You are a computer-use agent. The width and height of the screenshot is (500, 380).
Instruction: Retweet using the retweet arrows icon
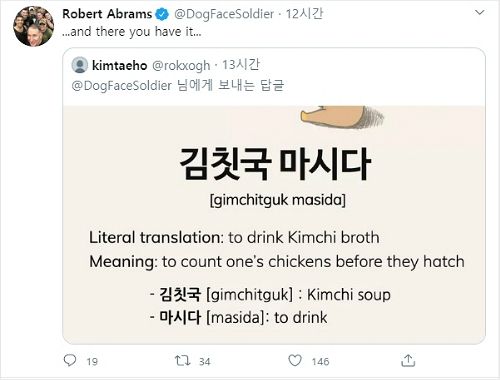[x=183, y=360]
